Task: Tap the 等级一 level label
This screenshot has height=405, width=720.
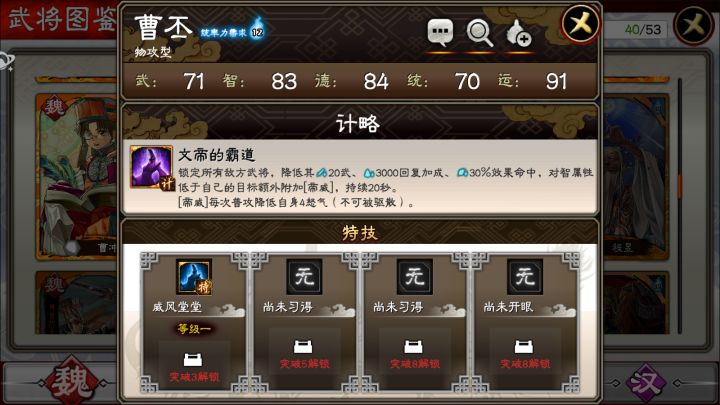Action: coord(194,329)
